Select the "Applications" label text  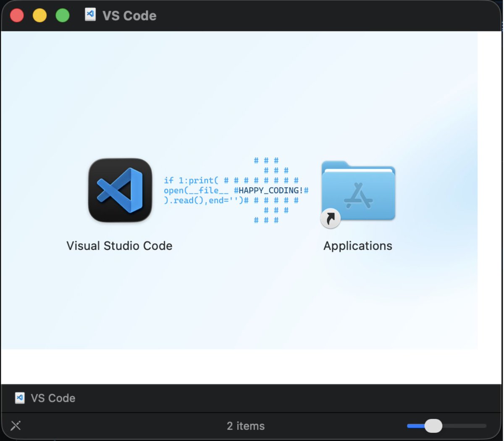[358, 246]
